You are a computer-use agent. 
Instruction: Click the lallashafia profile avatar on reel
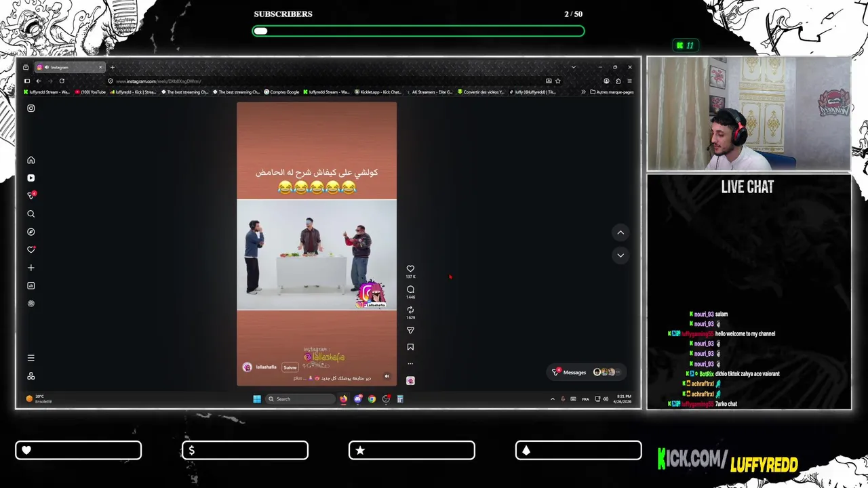247,367
